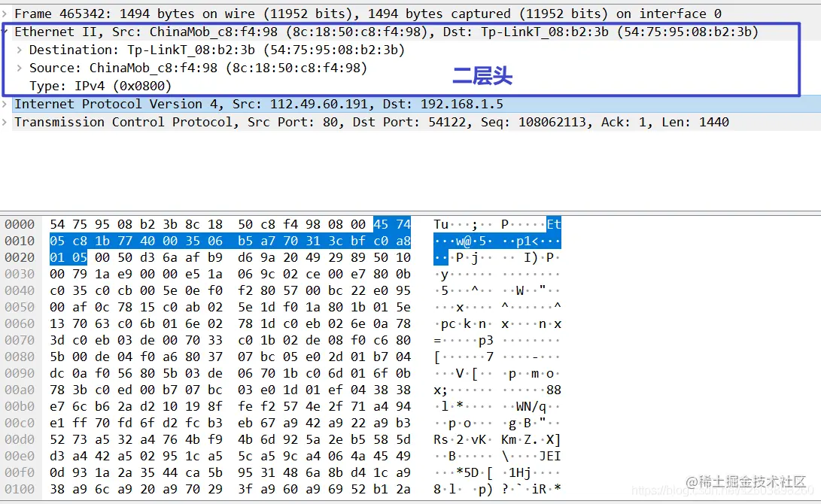Screen dimensions: 821x504
Task: Select Ethernet II header line
Action: pos(386,32)
